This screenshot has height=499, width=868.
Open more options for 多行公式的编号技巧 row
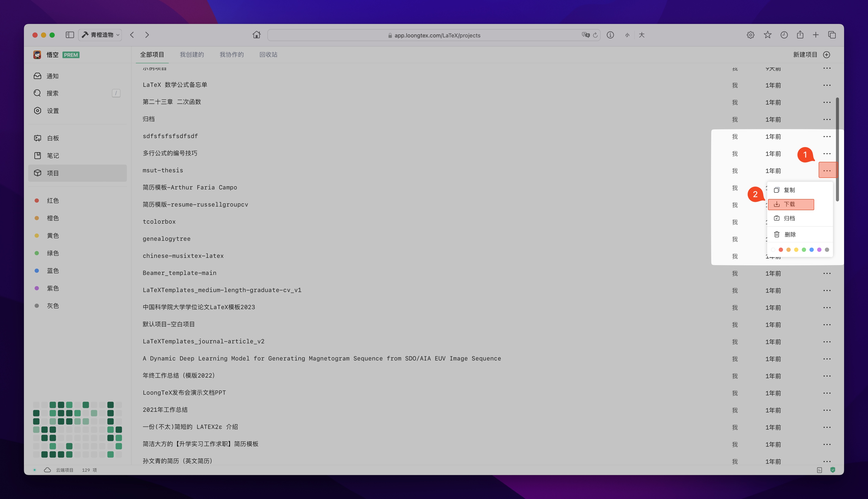tap(827, 154)
